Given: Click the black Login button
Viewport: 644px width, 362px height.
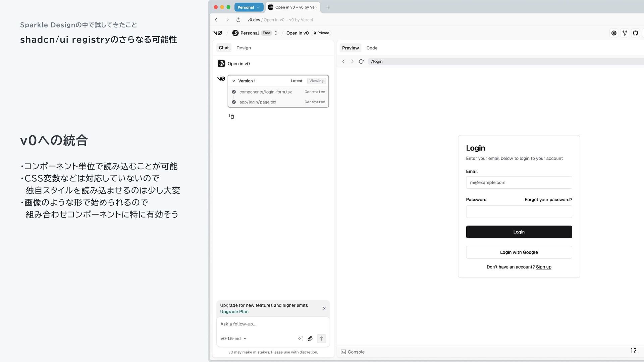Looking at the screenshot, I should 519,232.
